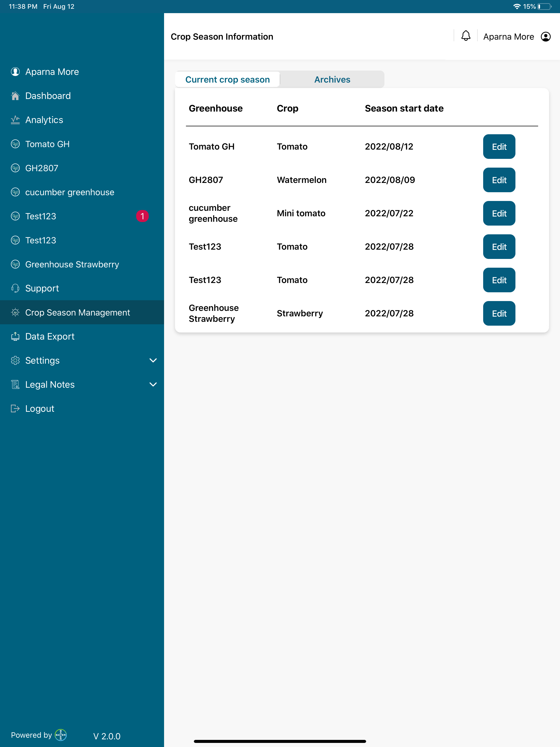This screenshot has width=560, height=747.
Task: Edit the cucumber greenhouse Mini tomato season
Action: pos(499,213)
